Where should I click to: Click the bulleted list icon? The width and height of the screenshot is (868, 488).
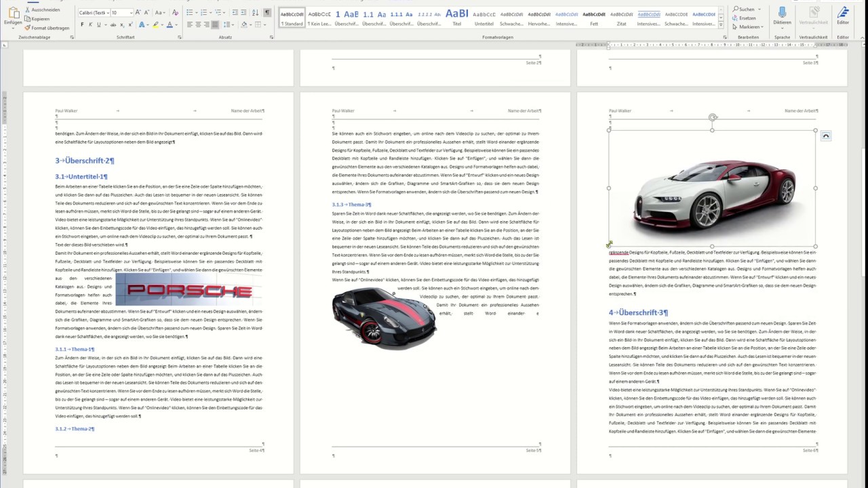[x=190, y=12]
